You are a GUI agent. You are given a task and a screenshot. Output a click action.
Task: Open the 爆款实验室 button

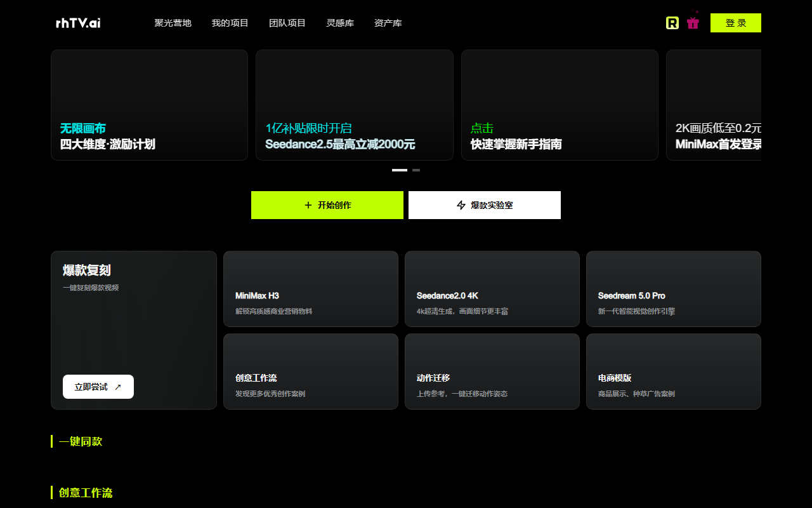tap(485, 205)
